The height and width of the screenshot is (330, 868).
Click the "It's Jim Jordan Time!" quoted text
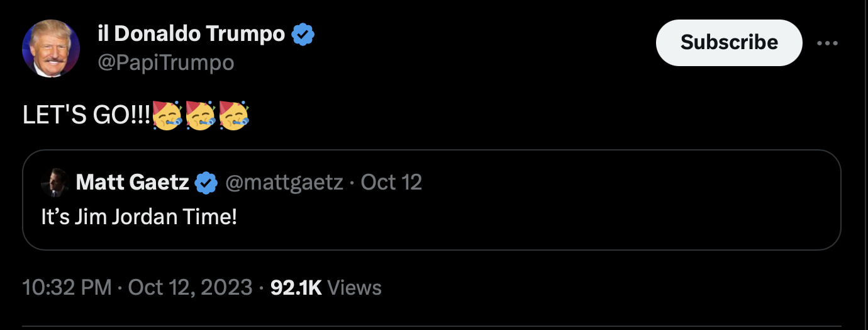click(139, 217)
